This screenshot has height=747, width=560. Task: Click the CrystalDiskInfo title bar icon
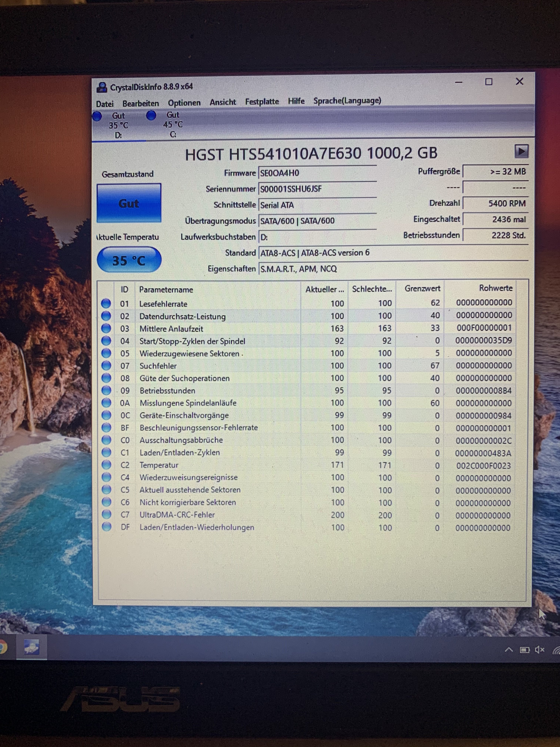[x=102, y=87]
